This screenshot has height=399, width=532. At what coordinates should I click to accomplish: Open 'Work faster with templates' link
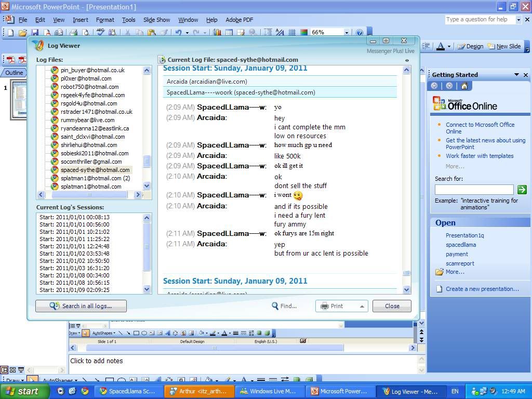pos(480,156)
